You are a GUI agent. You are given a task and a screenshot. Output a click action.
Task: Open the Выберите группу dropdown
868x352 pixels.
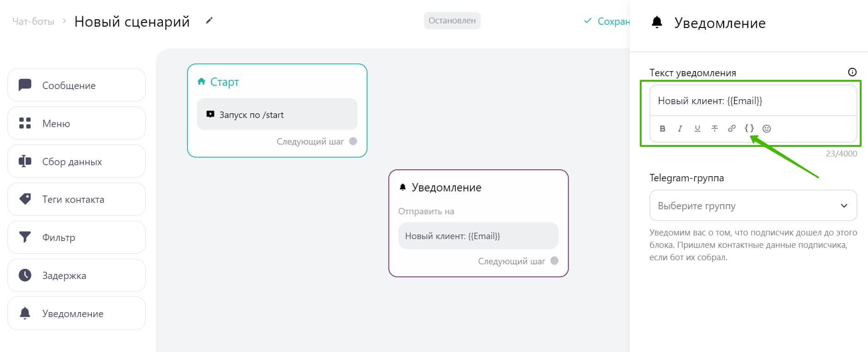coord(753,206)
